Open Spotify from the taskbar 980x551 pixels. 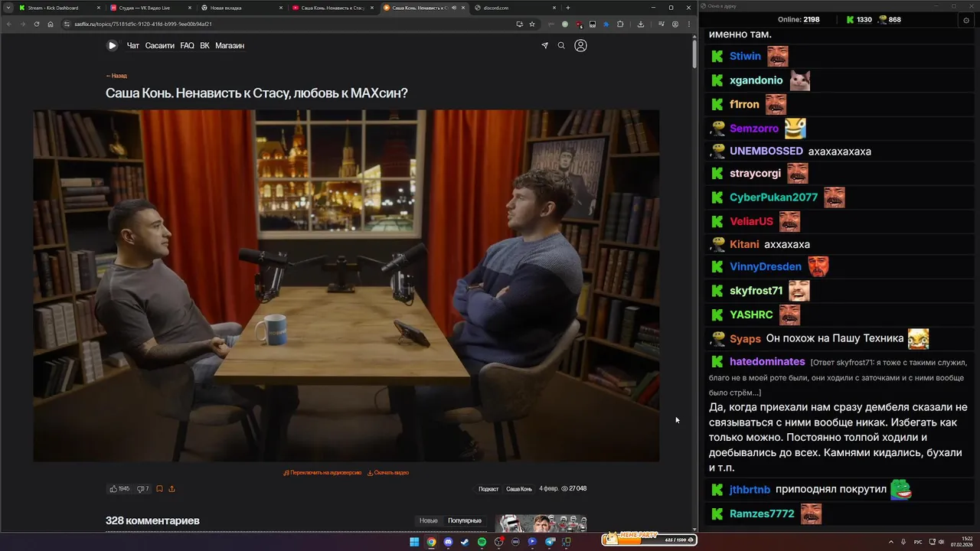[x=482, y=542]
